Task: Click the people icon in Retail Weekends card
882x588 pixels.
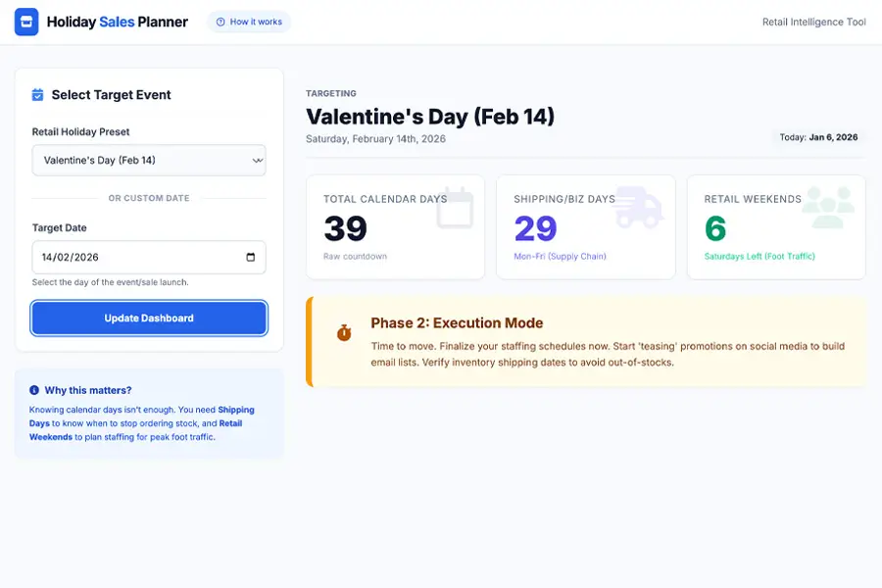Action: (828, 208)
